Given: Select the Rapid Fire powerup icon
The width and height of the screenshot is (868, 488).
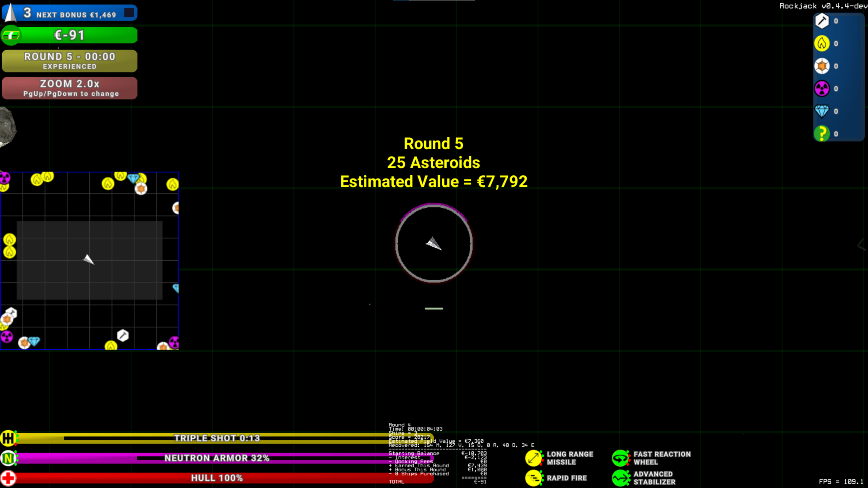Looking at the screenshot, I should pos(534,478).
